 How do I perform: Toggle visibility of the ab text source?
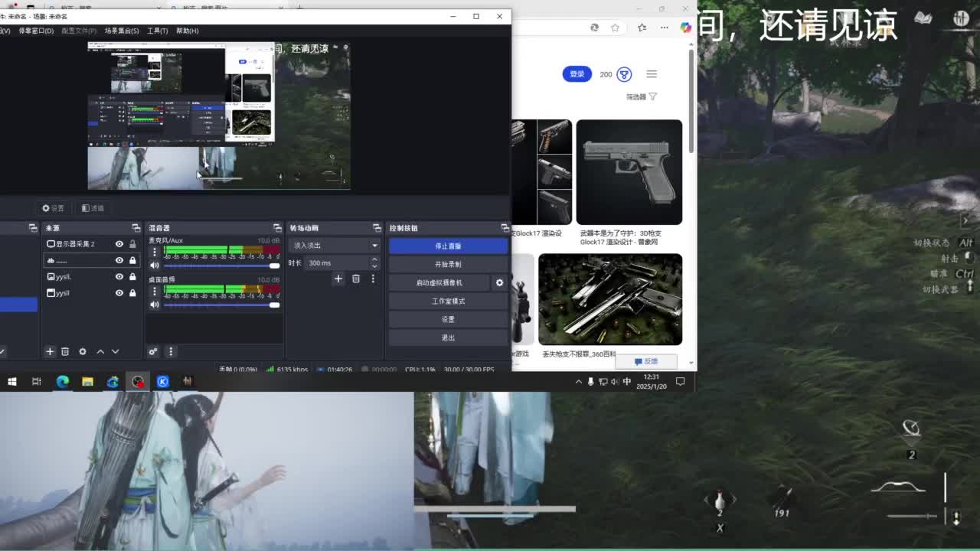[119, 260]
